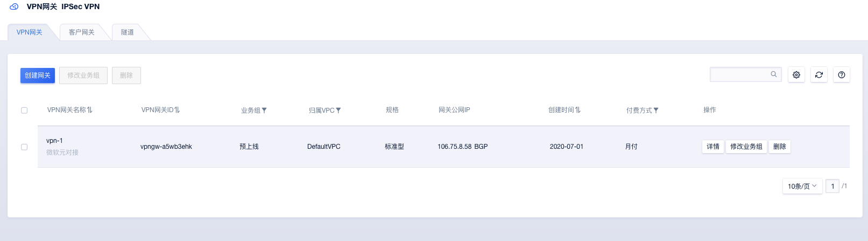
Task: Sort by 创建时间 column
Action: (x=578, y=110)
